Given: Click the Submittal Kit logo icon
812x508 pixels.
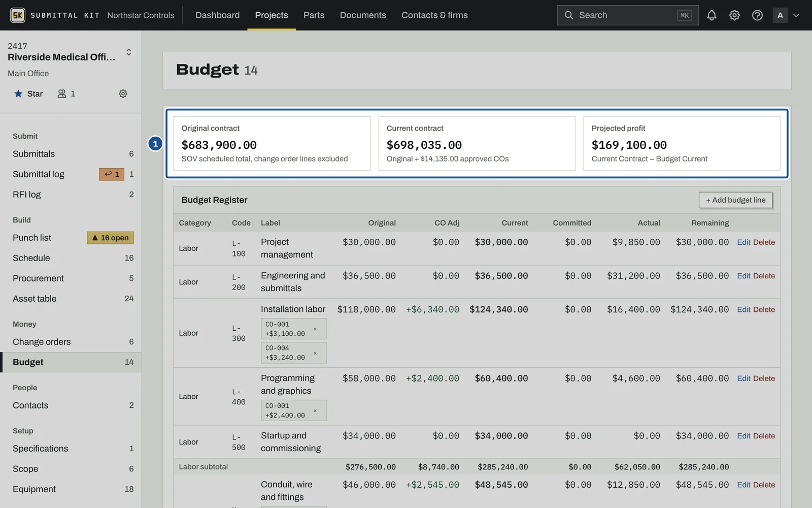Looking at the screenshot, I should [x=18, y=15].
